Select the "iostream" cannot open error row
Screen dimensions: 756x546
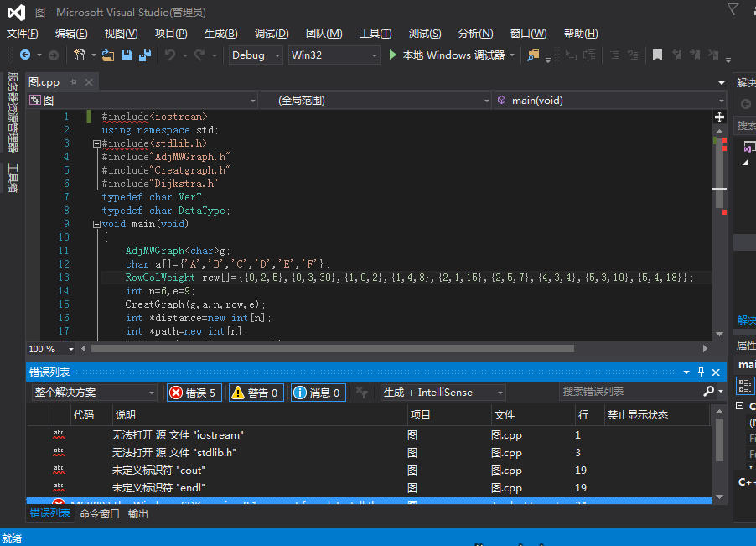click(177, 435)
